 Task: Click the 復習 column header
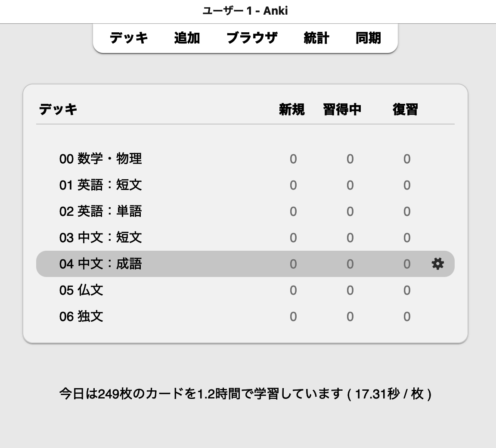coord(405,109)
